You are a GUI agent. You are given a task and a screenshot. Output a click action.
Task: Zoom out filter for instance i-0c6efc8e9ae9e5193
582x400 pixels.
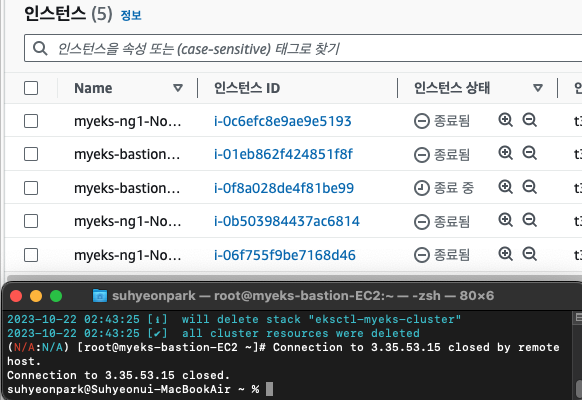pos(529,120)
